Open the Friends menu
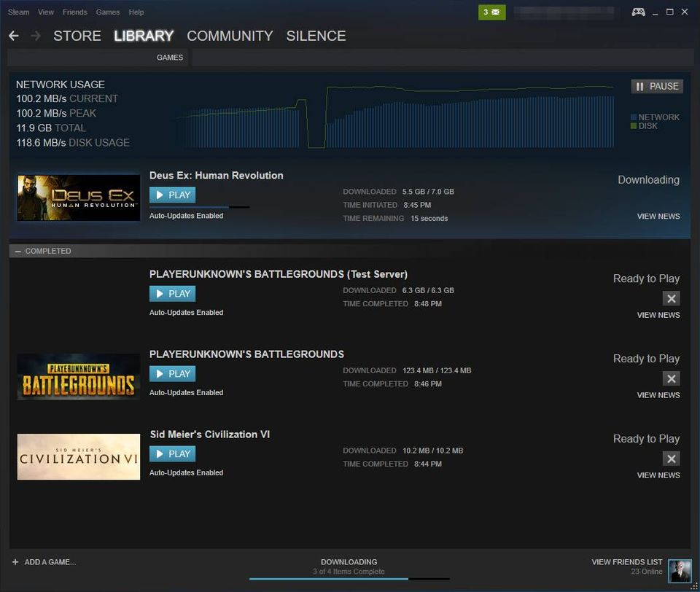The height and width of the screenshot is (592, 700). 74,12
